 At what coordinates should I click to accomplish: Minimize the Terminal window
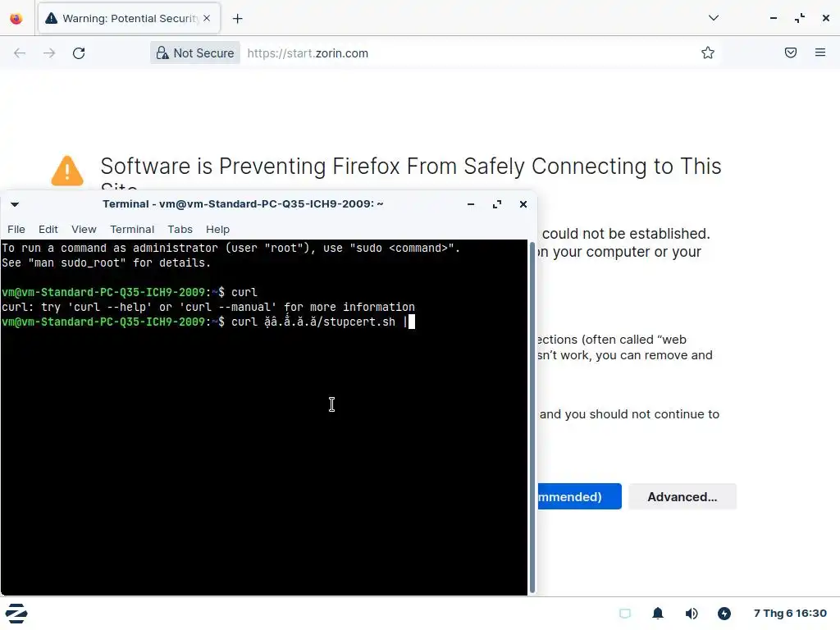point(471,204)
